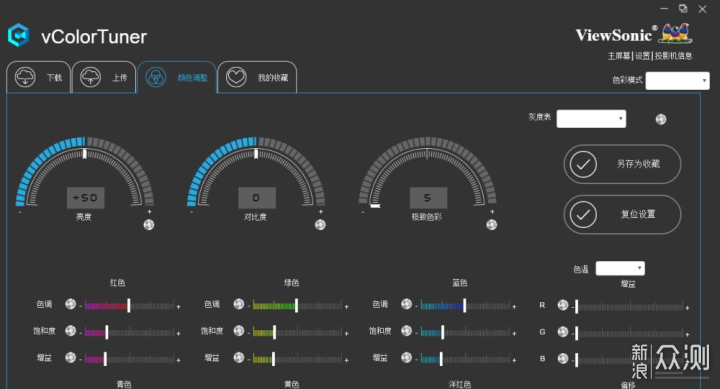Click the knob icon next to G gain

click(563, 332)
